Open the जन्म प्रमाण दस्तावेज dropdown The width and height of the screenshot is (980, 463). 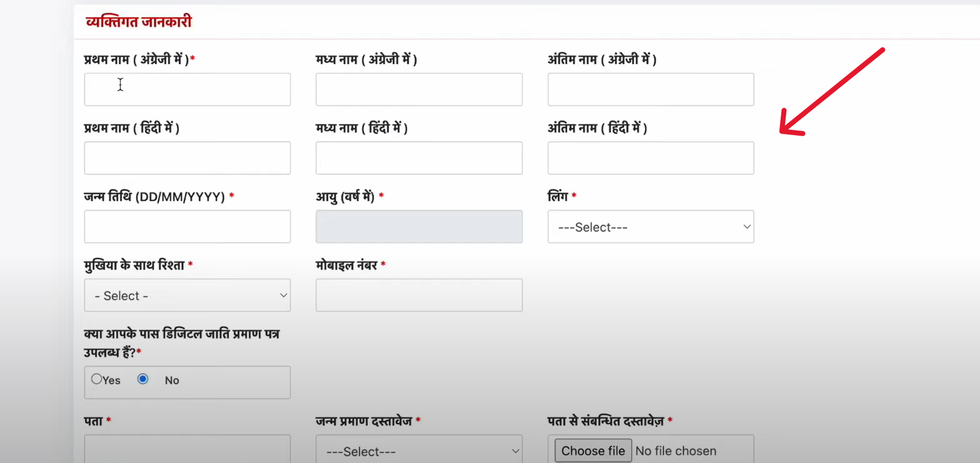[419, 449]
